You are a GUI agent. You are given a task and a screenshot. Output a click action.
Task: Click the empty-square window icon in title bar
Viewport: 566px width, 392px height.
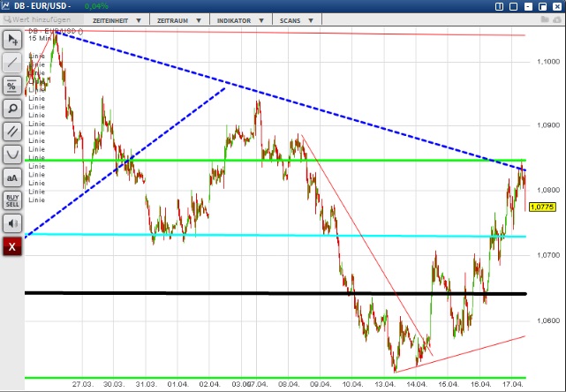click(x=513, y=6)
